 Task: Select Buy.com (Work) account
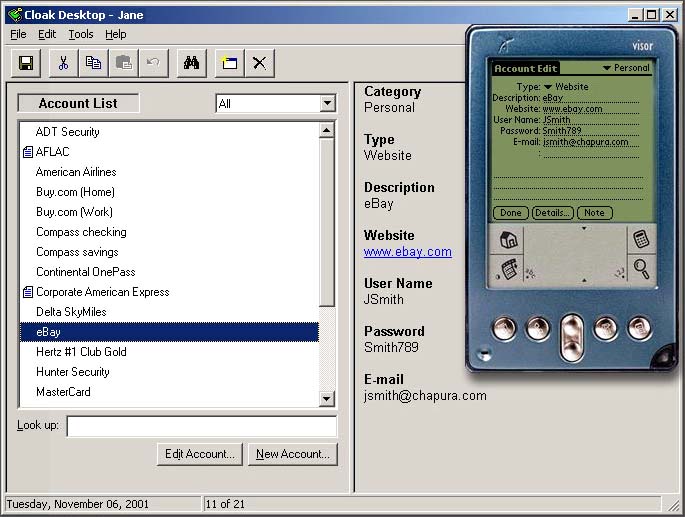[170, 212]
